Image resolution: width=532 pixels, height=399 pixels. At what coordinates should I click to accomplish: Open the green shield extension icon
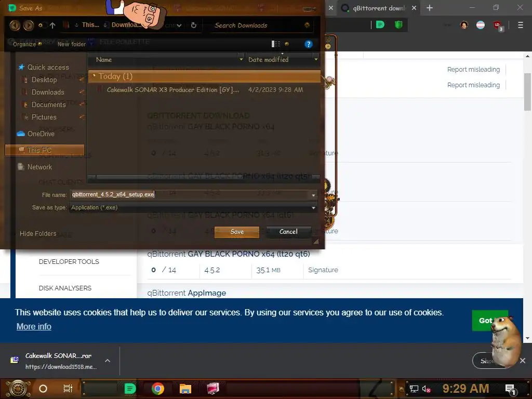coord(398,25)
